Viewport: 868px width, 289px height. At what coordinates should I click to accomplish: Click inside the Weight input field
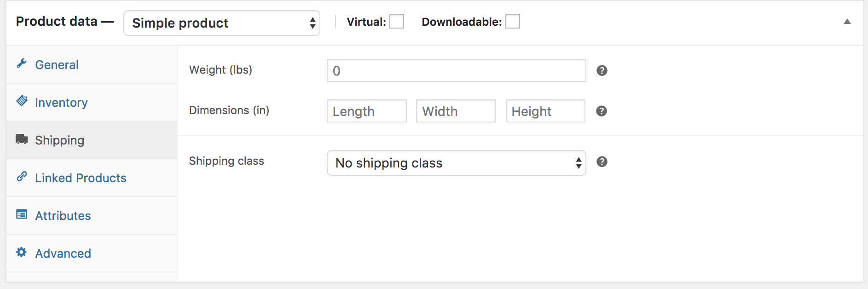tap(456, 70)
